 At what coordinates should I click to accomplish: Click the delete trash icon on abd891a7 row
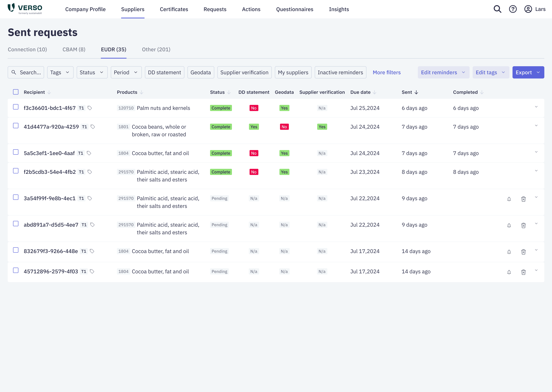tap(523, 225)
